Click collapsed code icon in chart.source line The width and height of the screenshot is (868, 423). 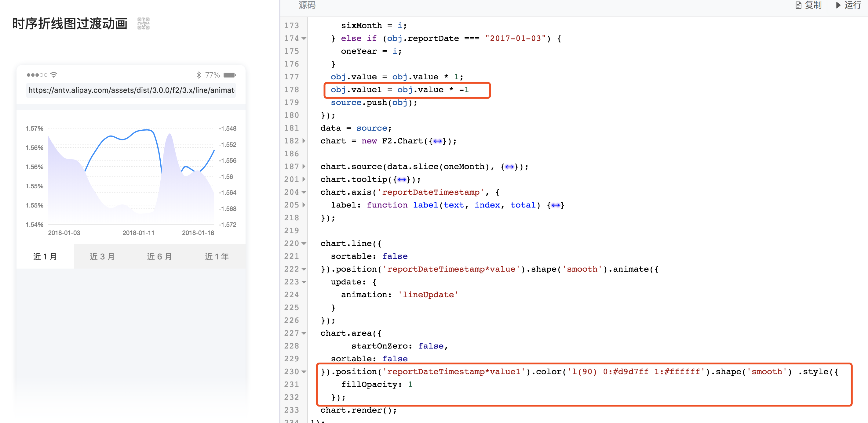click(x=509, y=166)
